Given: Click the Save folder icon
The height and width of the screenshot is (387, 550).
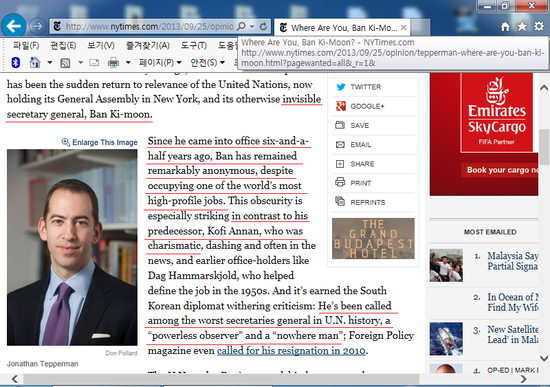Looking at the screenshot, I should click(x=340, y=125).
